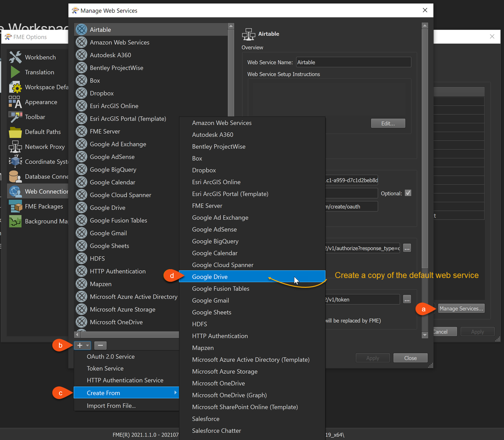Click Apply in FME Options window
The height and width of the screenshot is (440, 504).
(x=478, y=332)
